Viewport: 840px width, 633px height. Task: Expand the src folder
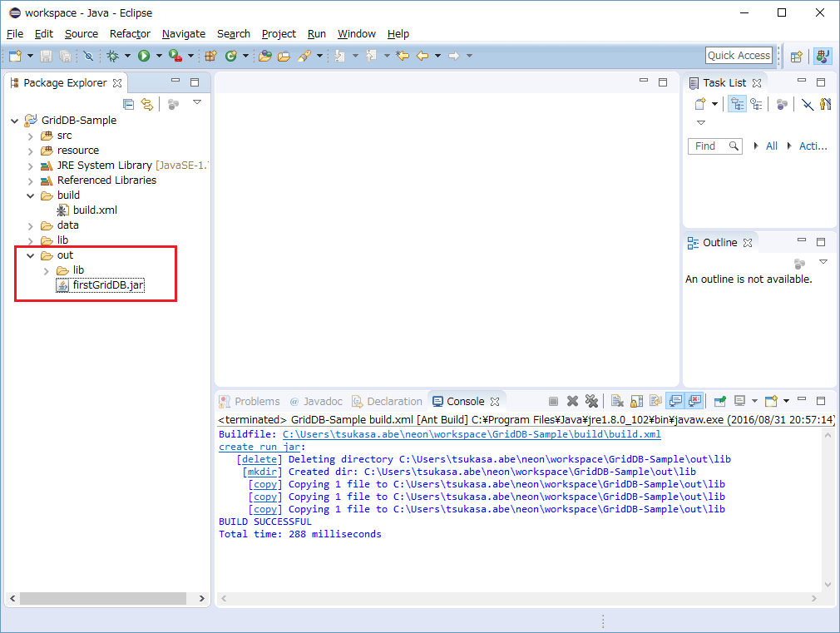[31, 136]
